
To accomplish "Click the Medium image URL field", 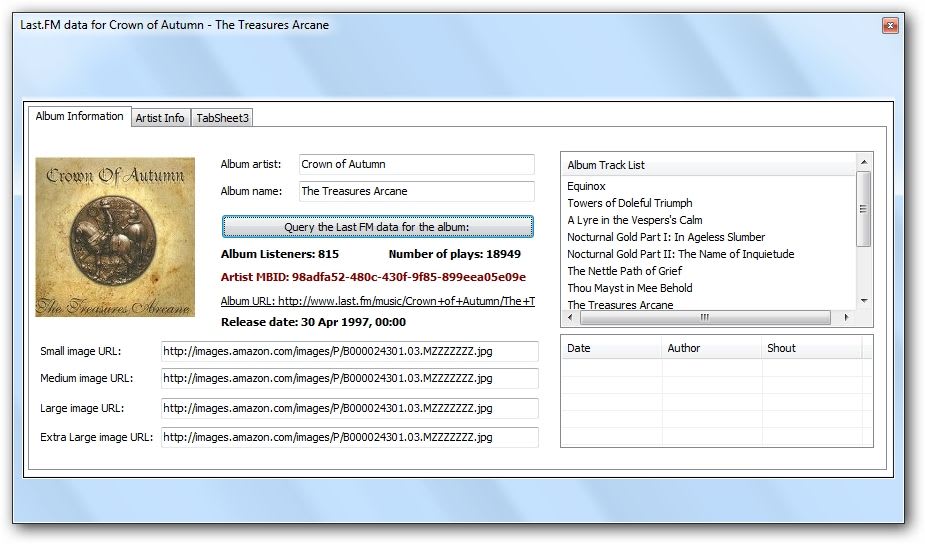I will [x=349, y=379].
